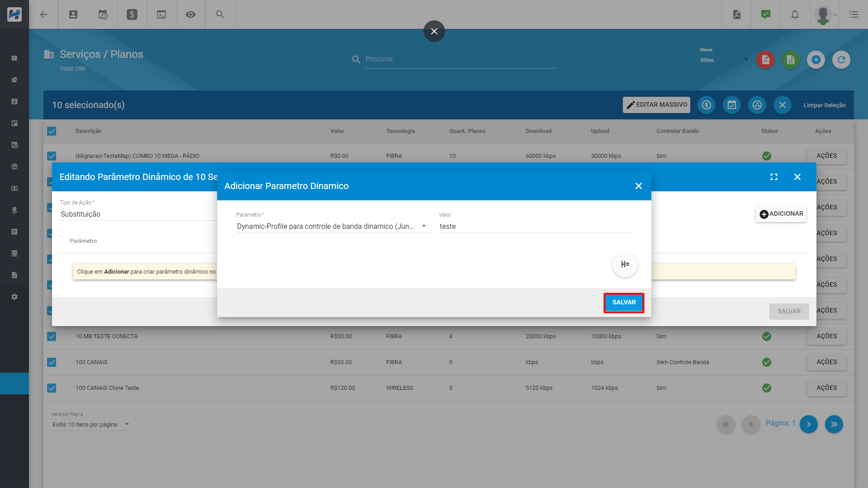Open the items per page dropdown
The width and height of the screenshot is (868, 488).
coord(92,425)
